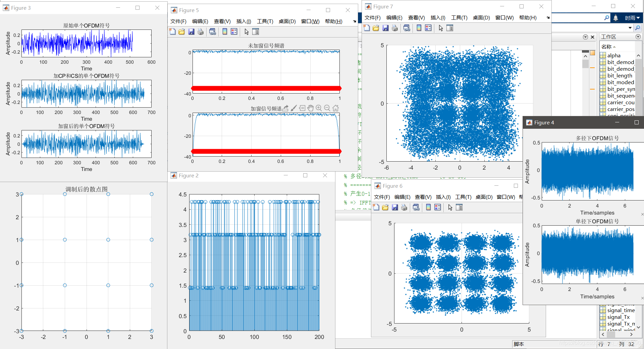Screen dimensions: 644x349
Task: Click Save Figure icon in Figure 7 toolbar
Action: [x=385, y=28]
